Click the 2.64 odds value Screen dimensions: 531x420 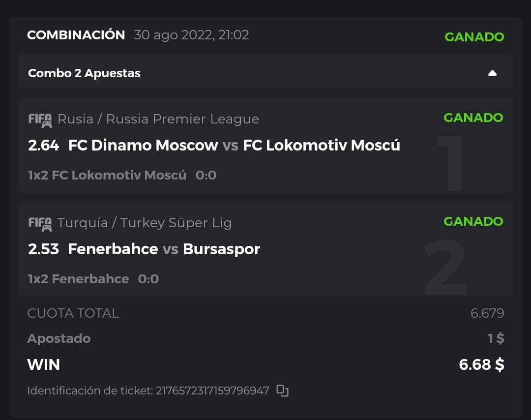click(x=43, y=146)
